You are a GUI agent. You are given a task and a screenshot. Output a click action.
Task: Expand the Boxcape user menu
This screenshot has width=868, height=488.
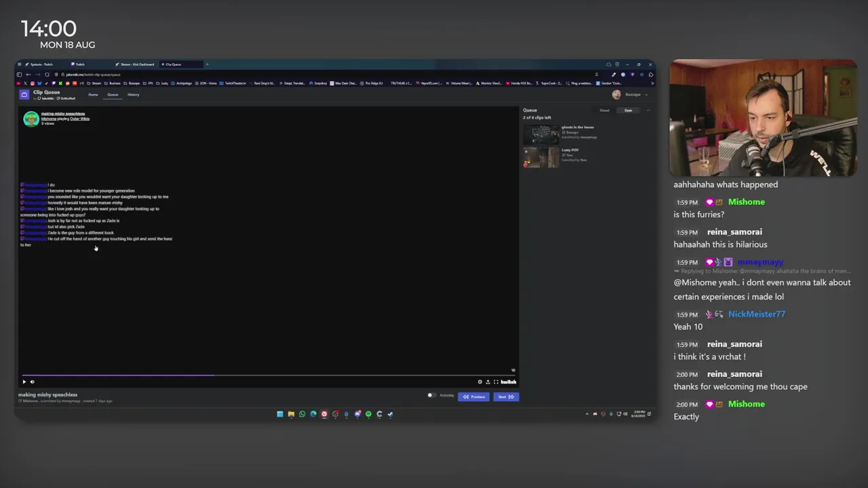pos(632,94)
